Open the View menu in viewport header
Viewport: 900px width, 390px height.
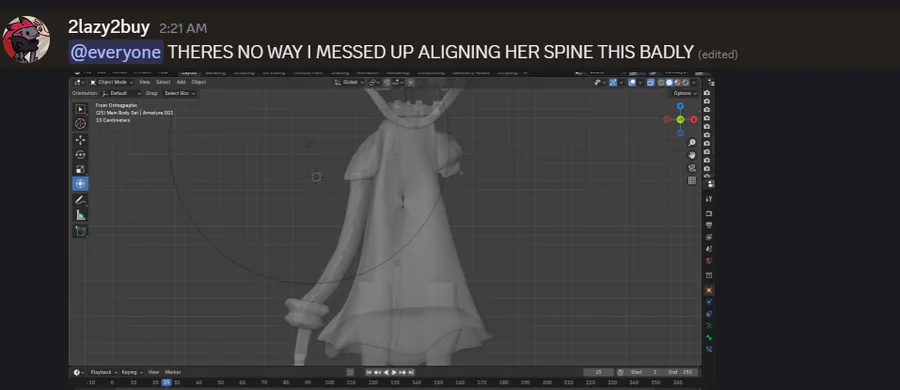[145, 82]
